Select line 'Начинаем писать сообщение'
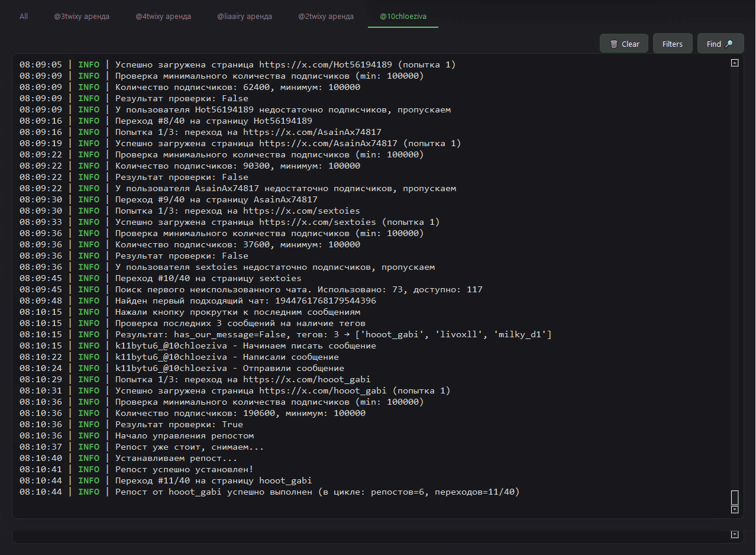The width and height of the screenshot is (756, 555). (198, 346)
